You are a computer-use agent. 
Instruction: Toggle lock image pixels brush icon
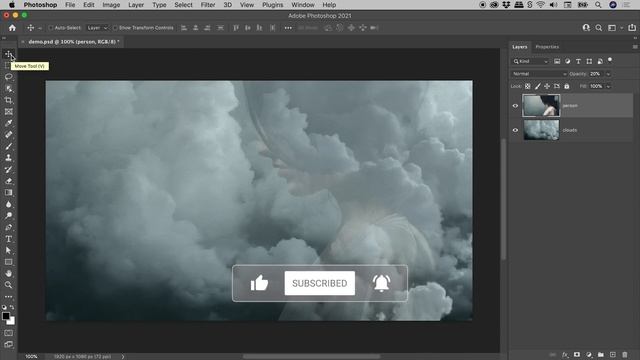pos(538,86)
